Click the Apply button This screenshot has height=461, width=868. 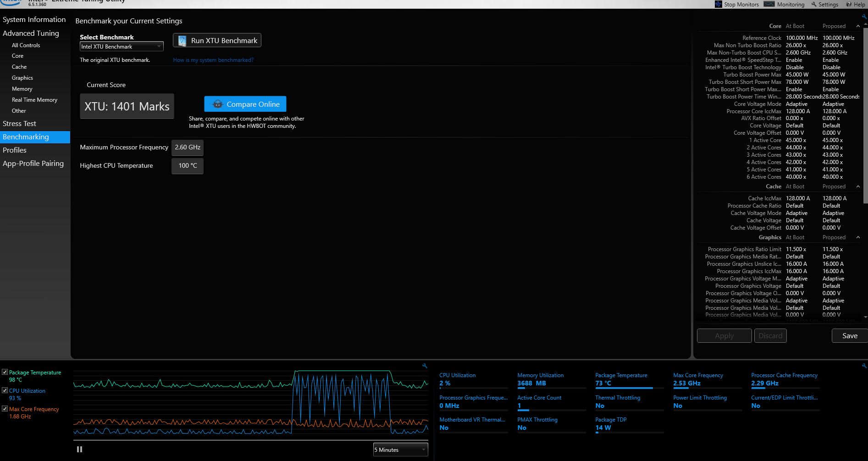pos(724,336)
